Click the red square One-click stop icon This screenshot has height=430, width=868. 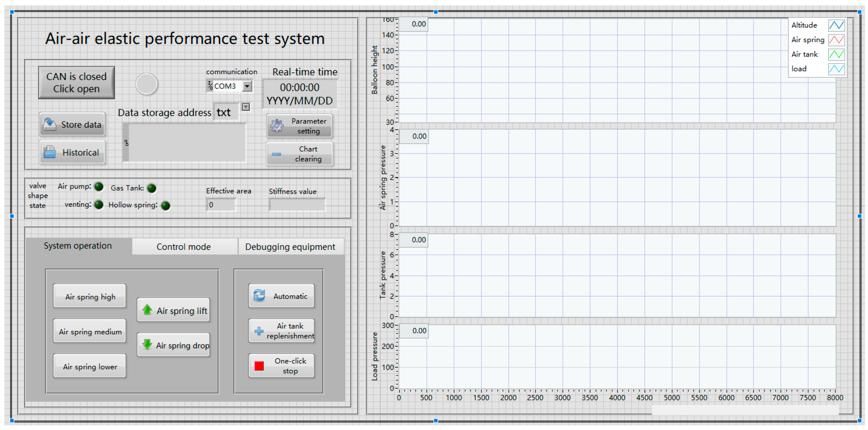(x=259, y=365)
